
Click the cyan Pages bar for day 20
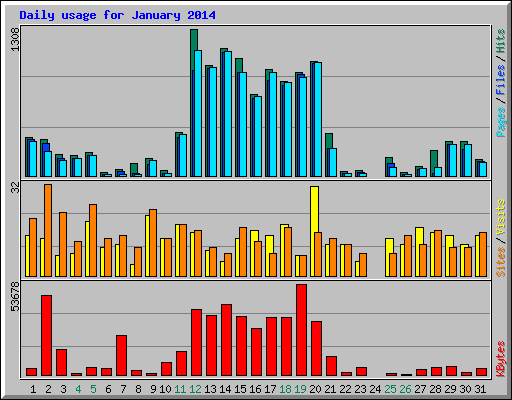318,119
